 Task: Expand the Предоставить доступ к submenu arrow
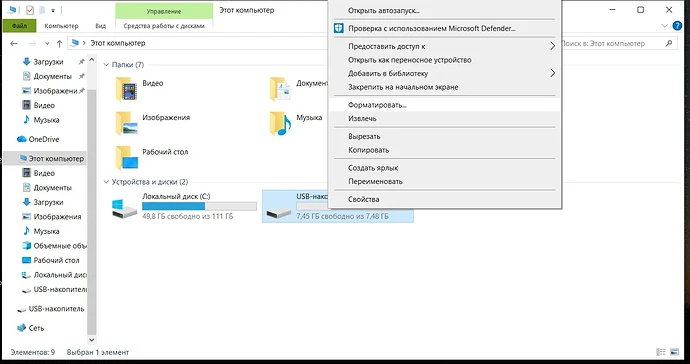pos(552,46)
